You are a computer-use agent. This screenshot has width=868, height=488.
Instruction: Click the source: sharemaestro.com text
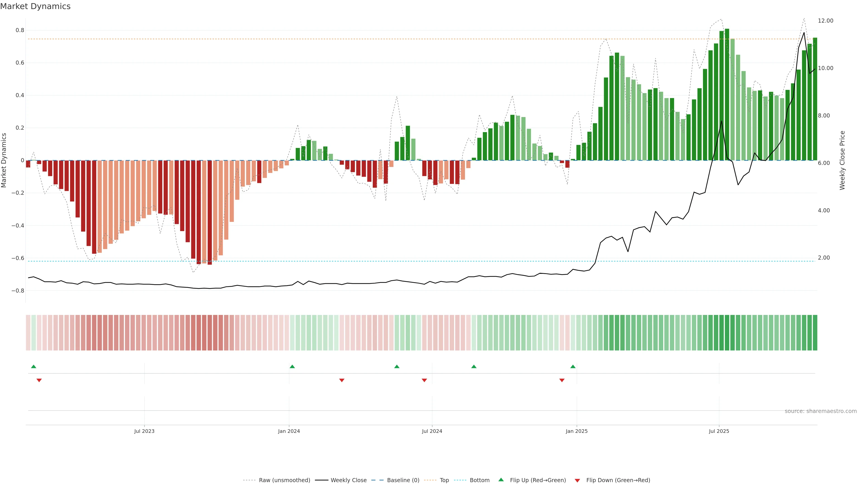(x=821, y=411)
